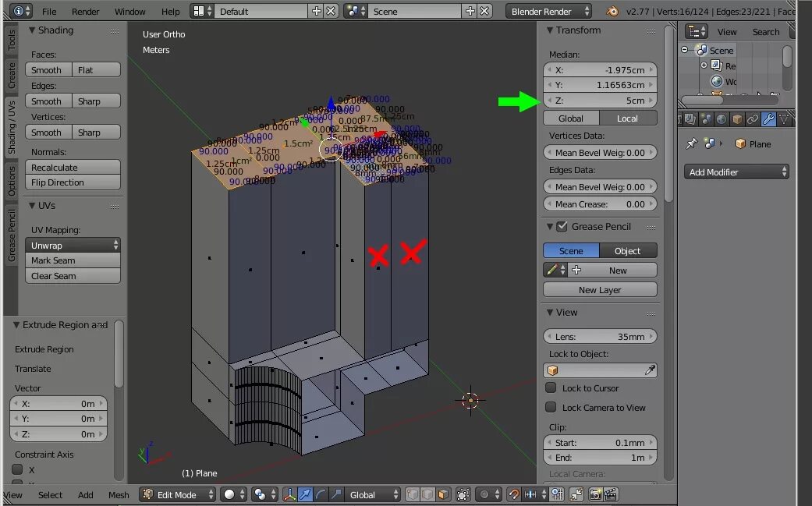Expand the render layers node in Outliner
Screen dimensions: 812x506
(x=704, y=65)
